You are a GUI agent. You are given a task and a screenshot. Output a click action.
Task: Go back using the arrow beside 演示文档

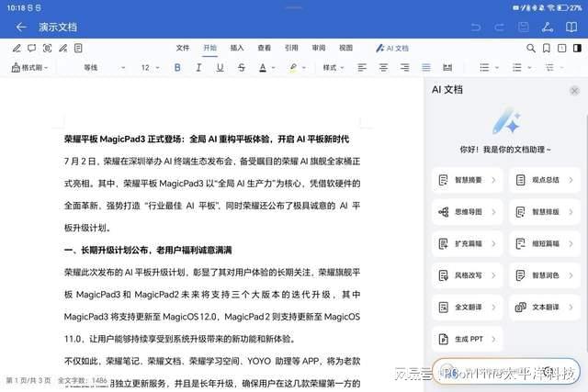click(x=21, y=27)
